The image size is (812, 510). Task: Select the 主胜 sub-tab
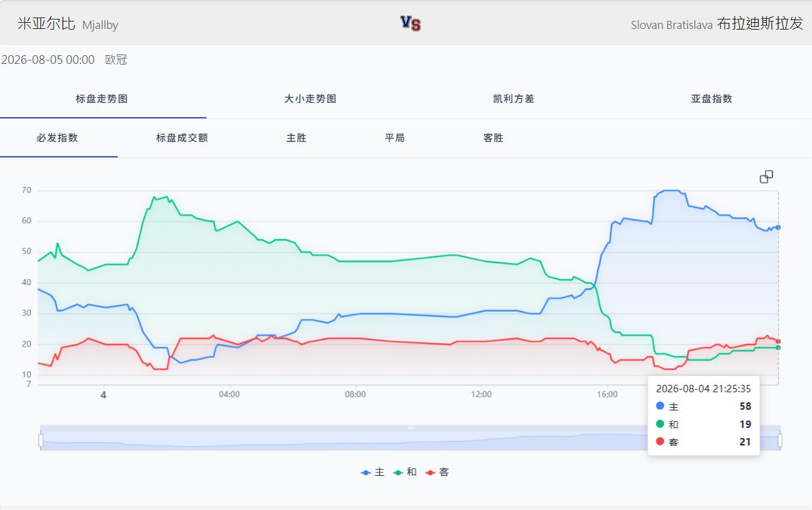(x=296, y=138)
